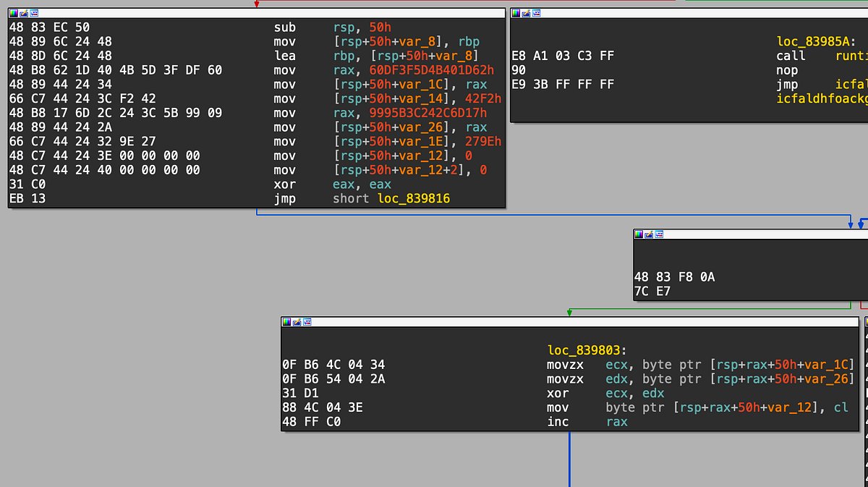Click the '7C E7' opcode bytes

pos(653,292)
